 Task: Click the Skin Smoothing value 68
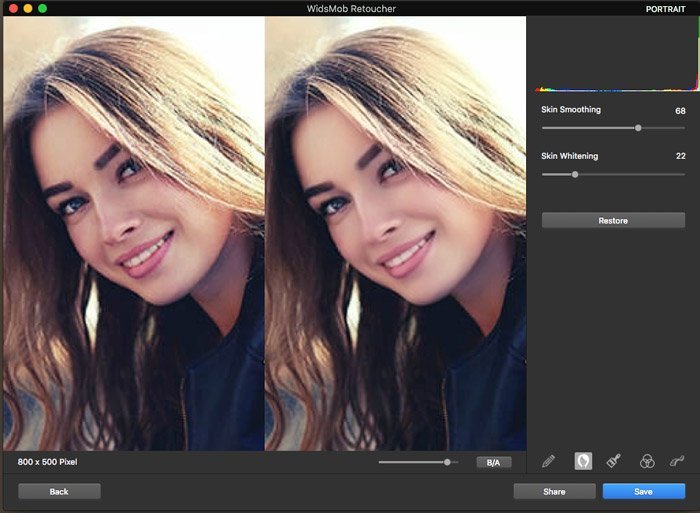tap(680, 110)
